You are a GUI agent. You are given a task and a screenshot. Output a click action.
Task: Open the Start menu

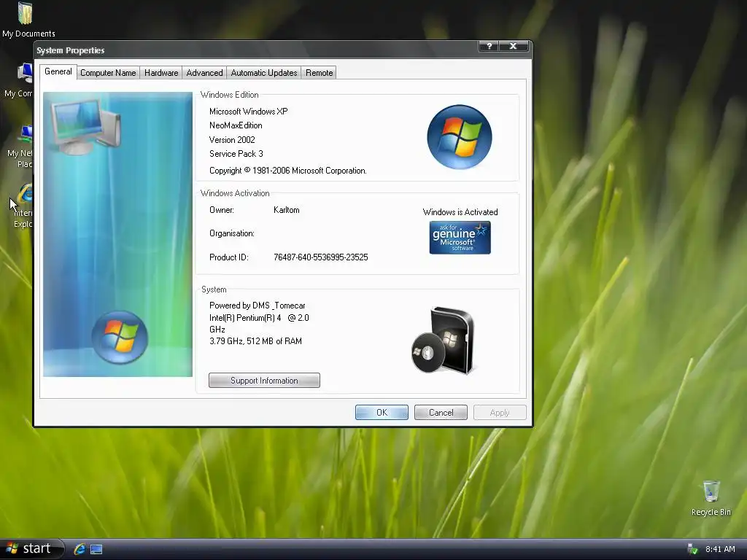pyautogui.click(x=31, y=548)
